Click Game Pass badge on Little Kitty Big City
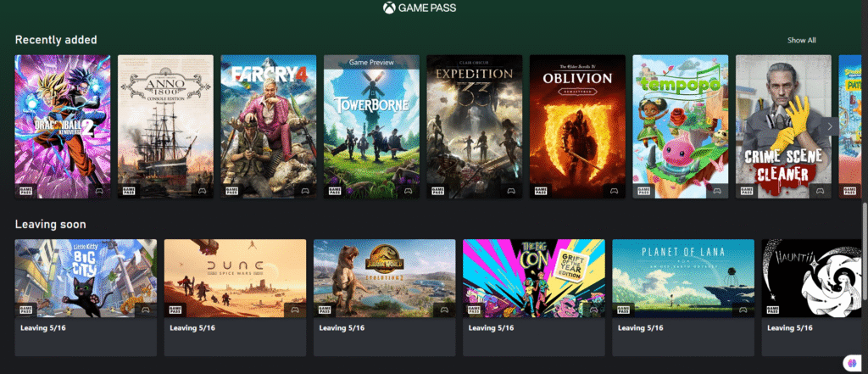Screen dimensions: 868x374 tap(25, 310)
